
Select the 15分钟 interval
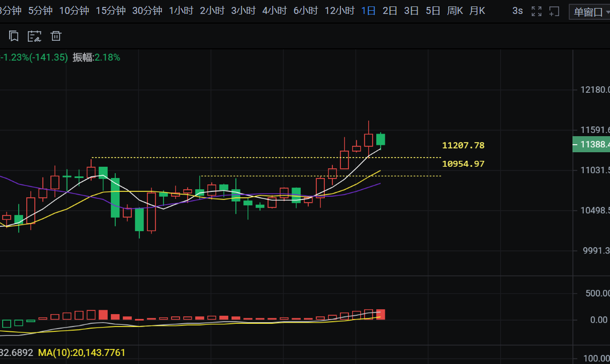pos(110,11)
